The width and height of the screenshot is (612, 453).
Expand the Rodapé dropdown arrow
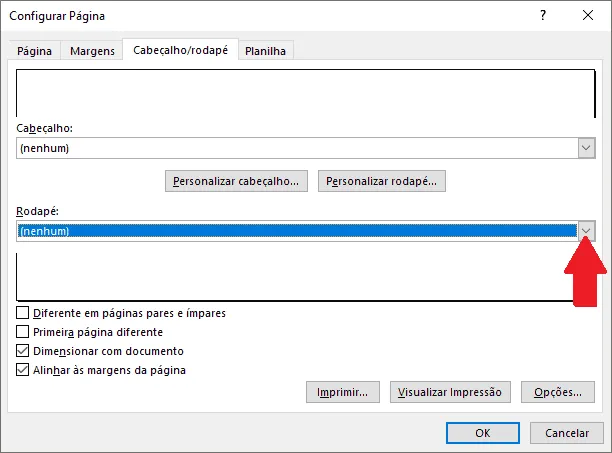pos(586,231)
